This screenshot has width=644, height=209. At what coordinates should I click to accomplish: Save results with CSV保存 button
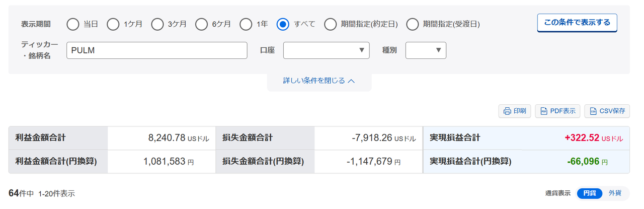tap(607, 111)
